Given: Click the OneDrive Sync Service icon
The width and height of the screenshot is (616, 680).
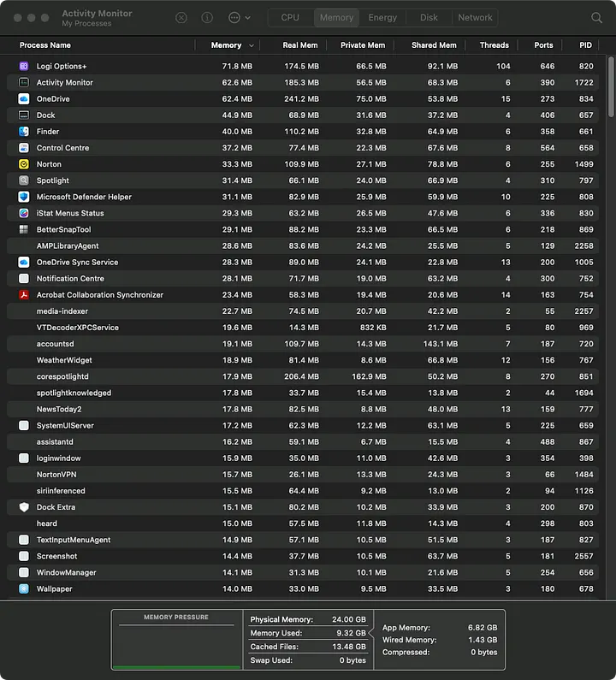Looking at the screenshot, I should click(24, 262).
